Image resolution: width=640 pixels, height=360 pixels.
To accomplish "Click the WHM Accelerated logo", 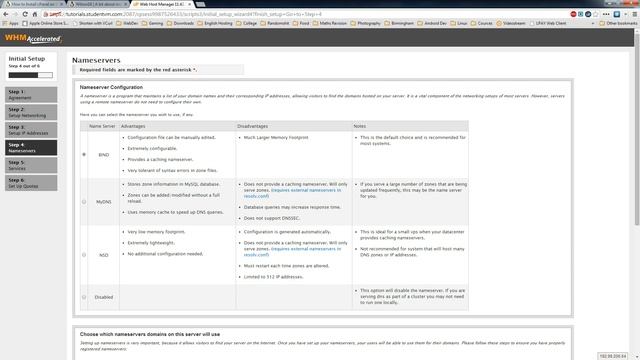I will click(33, 38).
